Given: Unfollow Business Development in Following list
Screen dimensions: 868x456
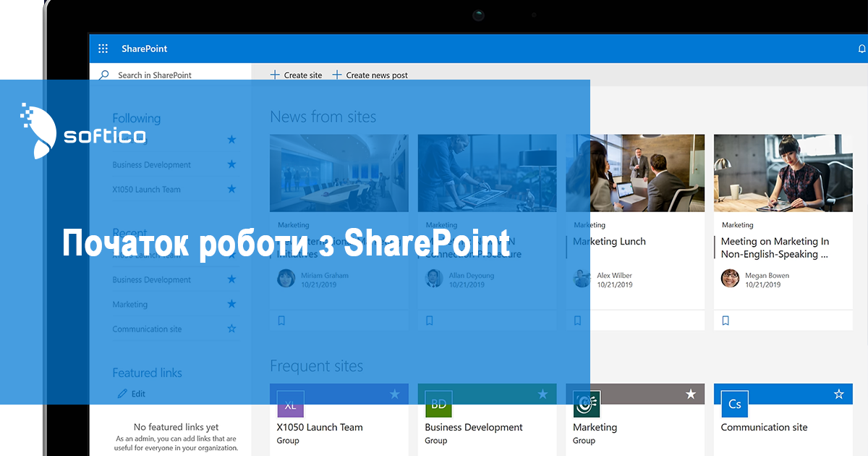Looking at the screenshot, I should pyautogui.click(x=231, y=164).
